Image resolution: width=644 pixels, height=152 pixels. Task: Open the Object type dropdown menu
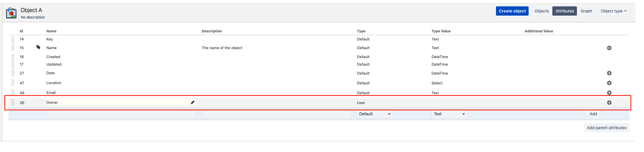click(614, 11)
